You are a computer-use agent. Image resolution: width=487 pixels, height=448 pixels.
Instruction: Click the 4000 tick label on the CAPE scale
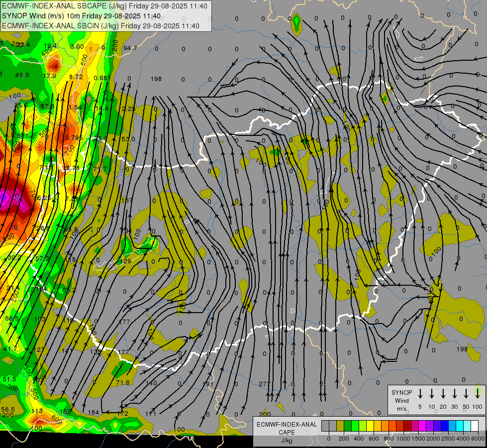tap(463, 439)
